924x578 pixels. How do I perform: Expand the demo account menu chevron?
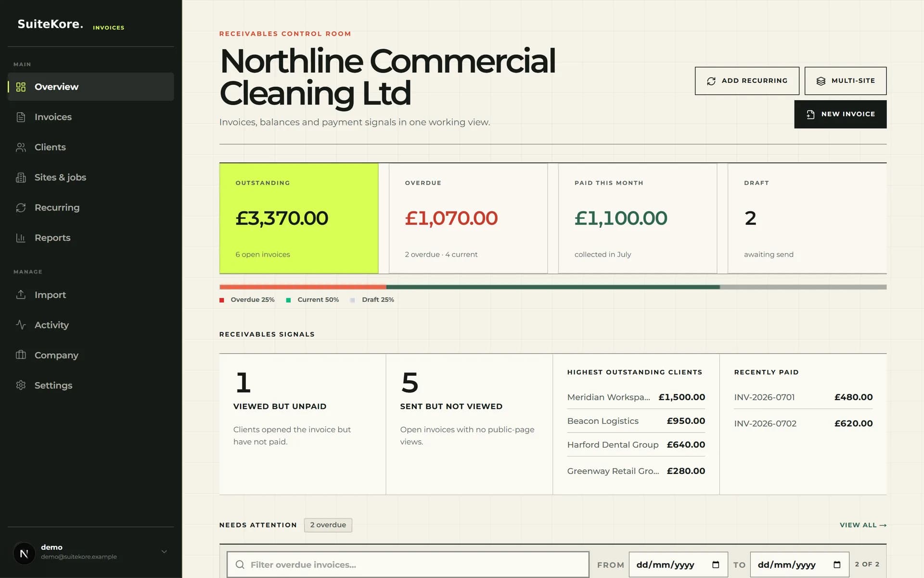(164, 552)
